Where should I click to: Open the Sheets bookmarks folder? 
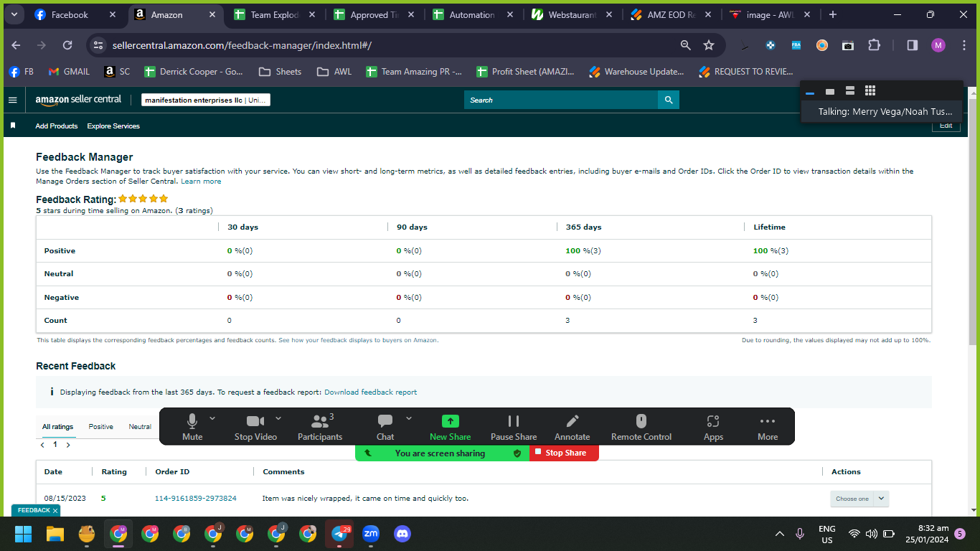click(280, 72)
